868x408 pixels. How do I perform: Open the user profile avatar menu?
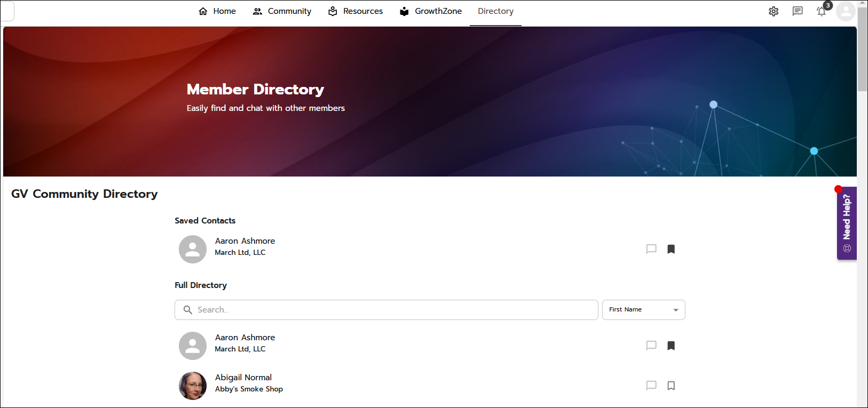[846, 11]
